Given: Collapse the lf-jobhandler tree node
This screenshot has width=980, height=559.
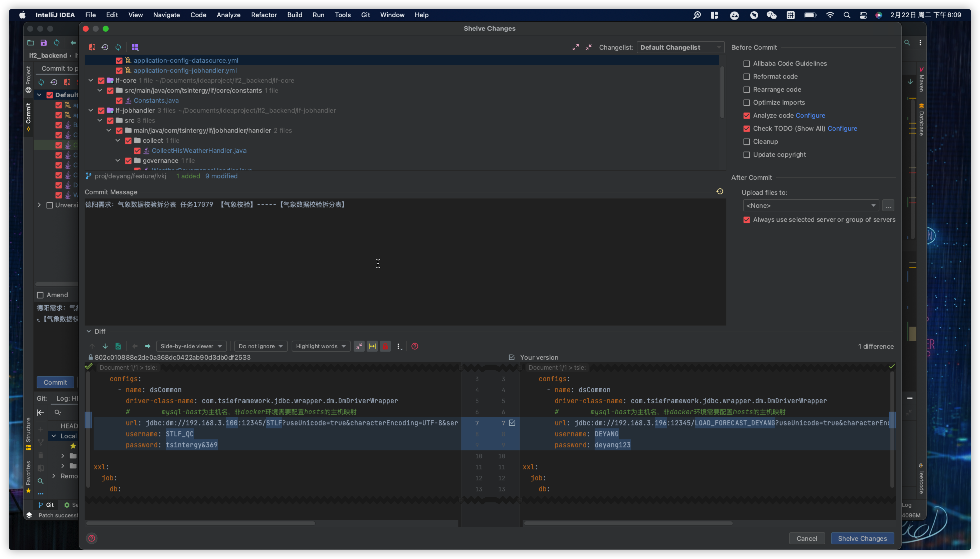Looking at the screenshot, I should click(x=91, y=110).
